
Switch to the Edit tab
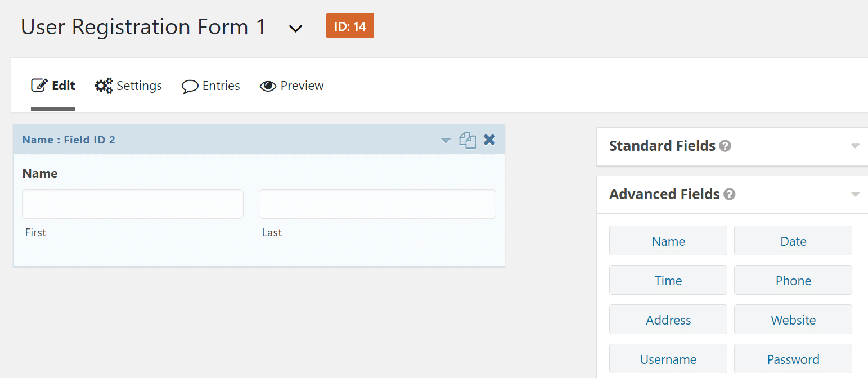(x=53, y=86)
